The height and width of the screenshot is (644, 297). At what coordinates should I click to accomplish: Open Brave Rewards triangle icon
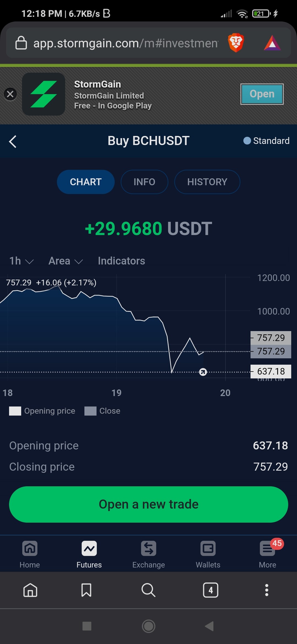(x=272, y=43)
